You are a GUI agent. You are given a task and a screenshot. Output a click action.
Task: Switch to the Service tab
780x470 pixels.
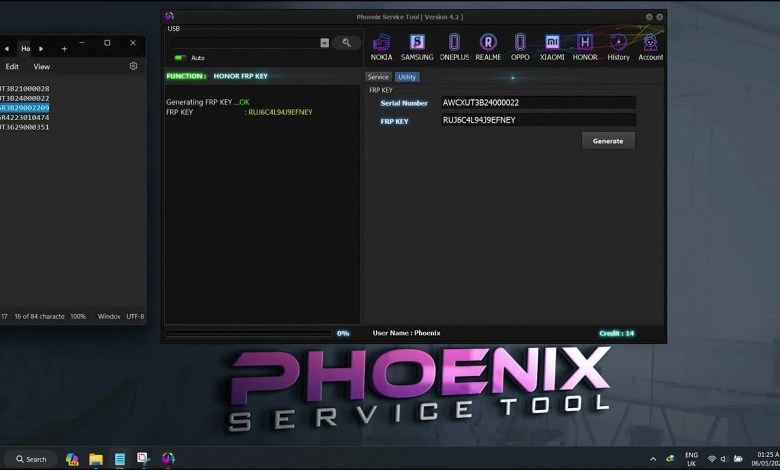click(378, 77)
